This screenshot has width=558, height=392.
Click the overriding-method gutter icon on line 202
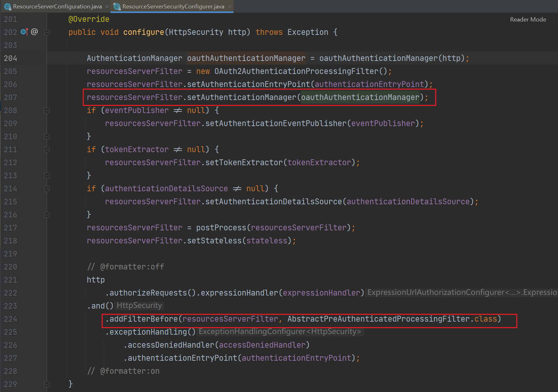pos(24,32)
